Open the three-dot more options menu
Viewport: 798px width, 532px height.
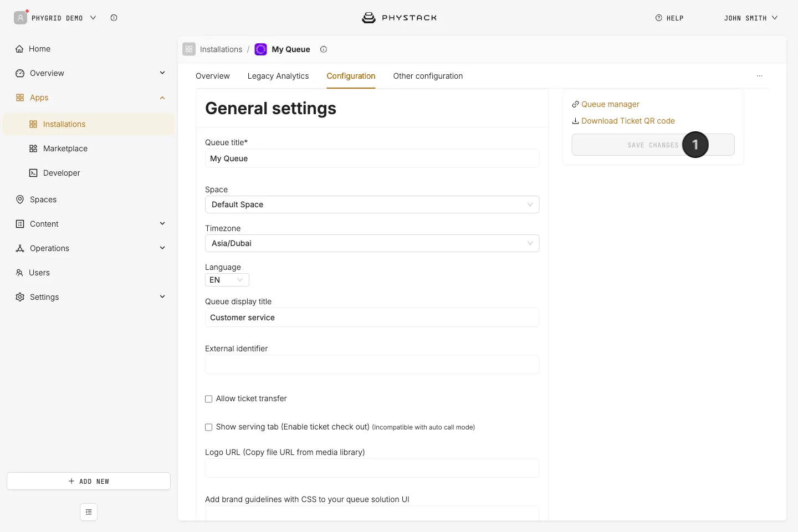click(760, 76)
